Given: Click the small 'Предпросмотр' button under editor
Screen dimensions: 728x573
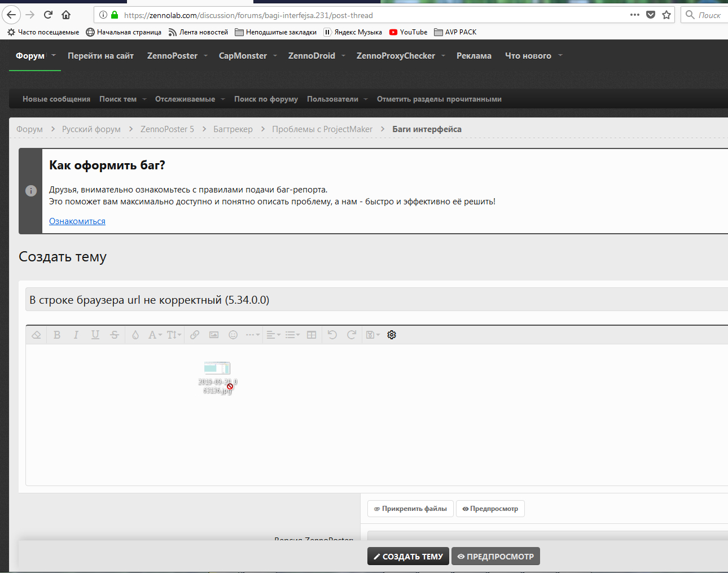Looking at the screenshot, I should pos(490,509).
